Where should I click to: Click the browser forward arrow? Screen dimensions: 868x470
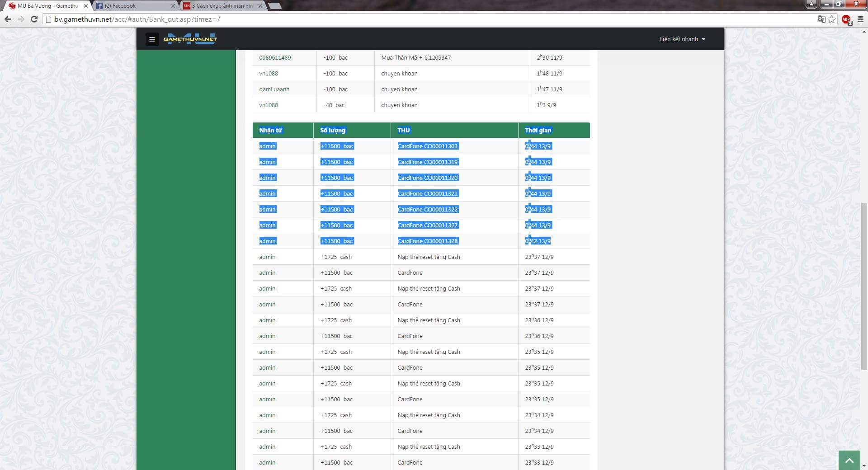point(21,19)
